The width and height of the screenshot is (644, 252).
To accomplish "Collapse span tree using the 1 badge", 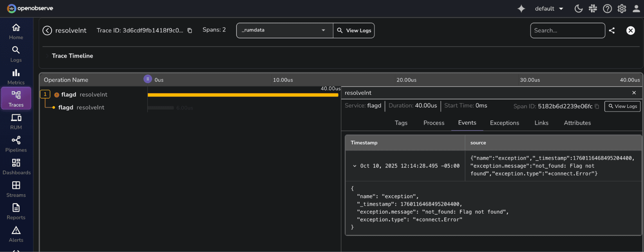I will [x=45, y=94].
